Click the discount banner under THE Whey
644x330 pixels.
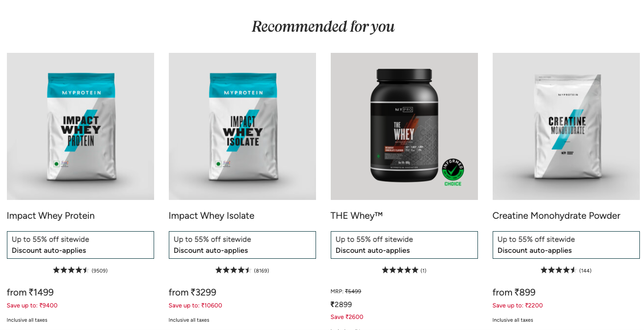click(x=404, y=245)
